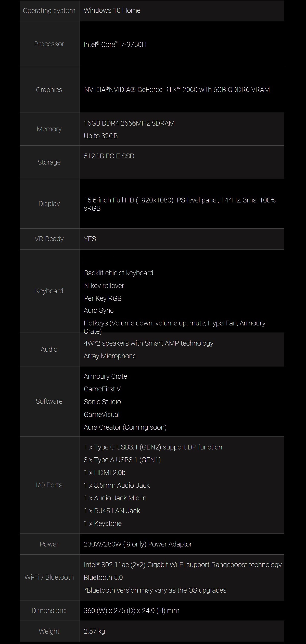Select the 1 x HDMI 2.0b port line
This screenshot has width=306, height=644.
105,473
